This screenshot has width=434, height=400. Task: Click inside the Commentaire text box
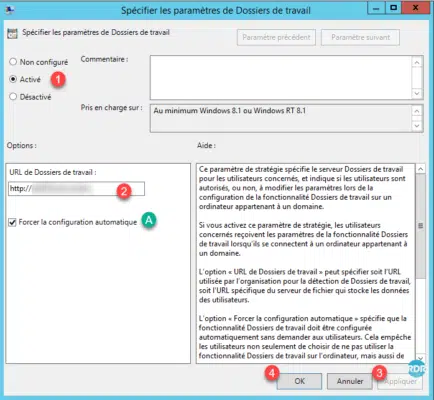click(x=281, y=77)
